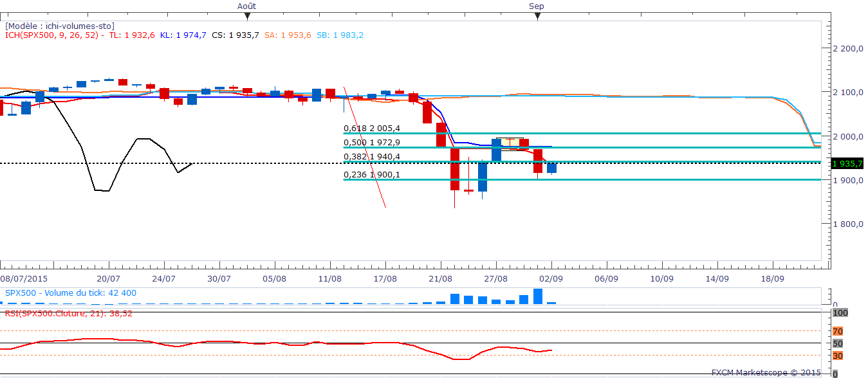Click the 2 100,0 price axis label

[849, 93]
